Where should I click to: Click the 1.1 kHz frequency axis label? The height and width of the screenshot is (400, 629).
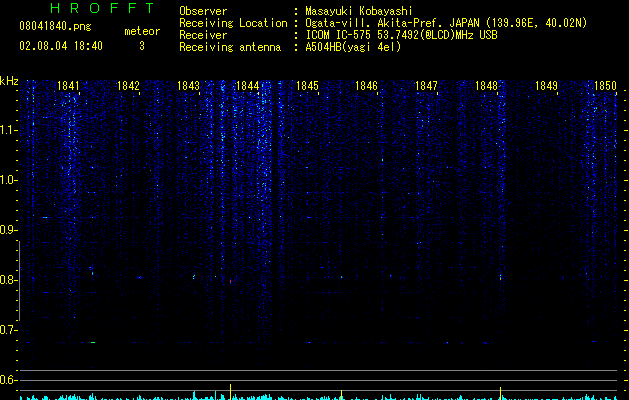[8, 130]
